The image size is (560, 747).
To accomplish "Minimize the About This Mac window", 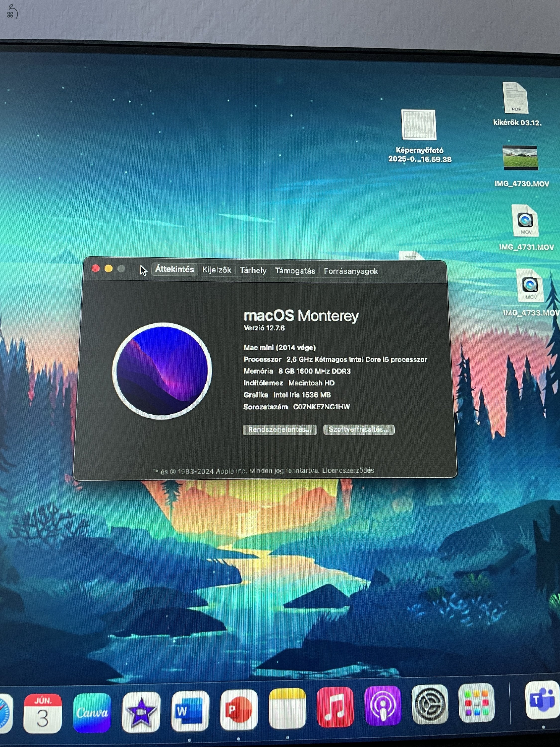I will 108,269.
